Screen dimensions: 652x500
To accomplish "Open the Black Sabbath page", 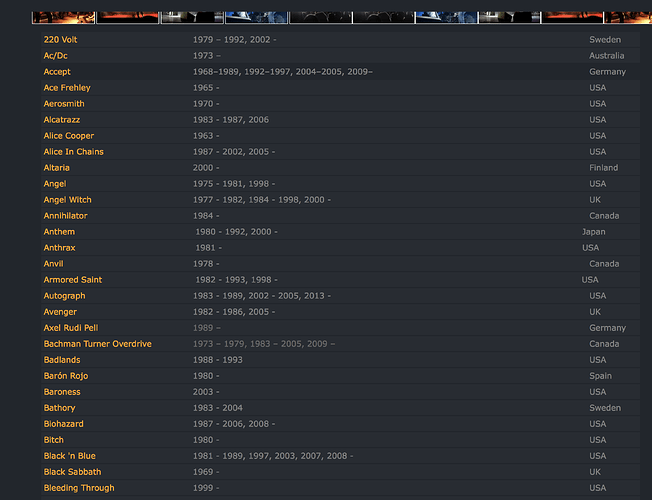I will tap(72, 472).
